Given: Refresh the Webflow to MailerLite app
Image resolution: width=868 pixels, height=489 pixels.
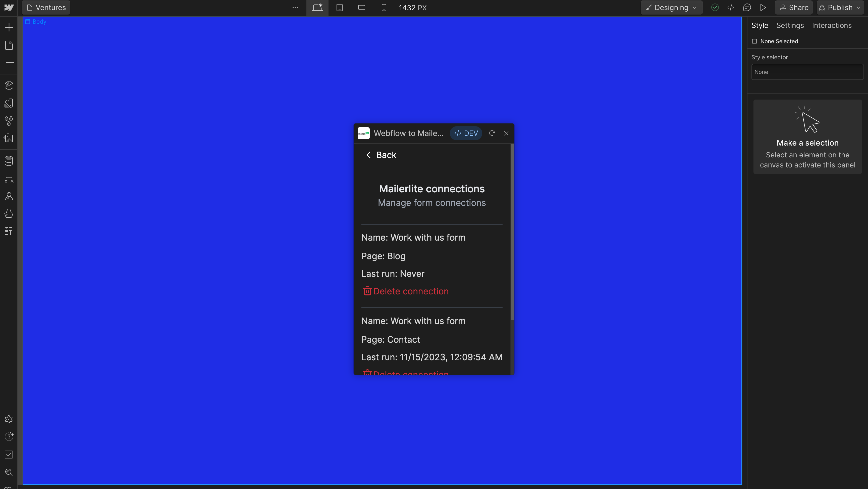Looking at the screenshot, I should [x=492, y=133].
